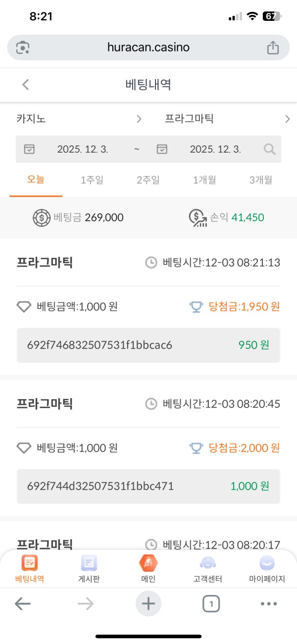Screen dimensions: 297x644
Task: Tap the search magnifier icon
Action: [270, 149]
